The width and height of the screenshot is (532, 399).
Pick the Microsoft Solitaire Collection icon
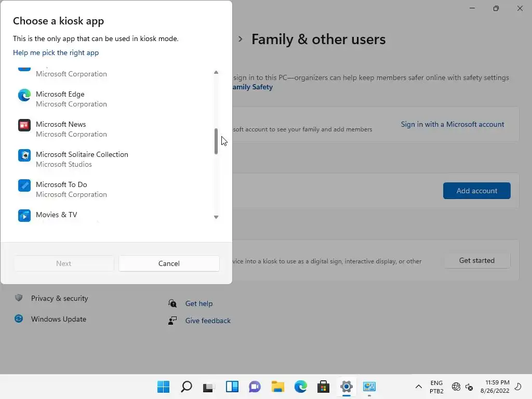24,155
